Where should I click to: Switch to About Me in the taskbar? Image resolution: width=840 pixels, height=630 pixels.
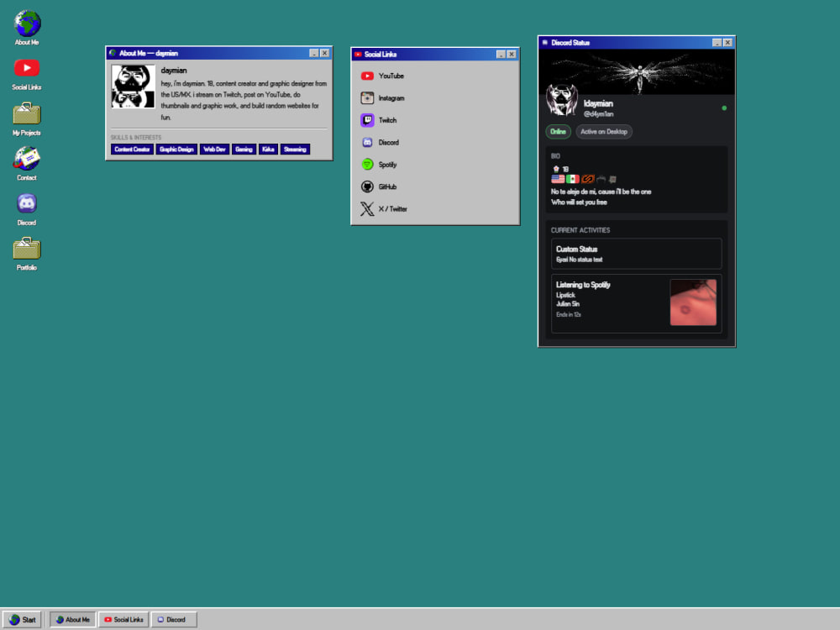73,620
